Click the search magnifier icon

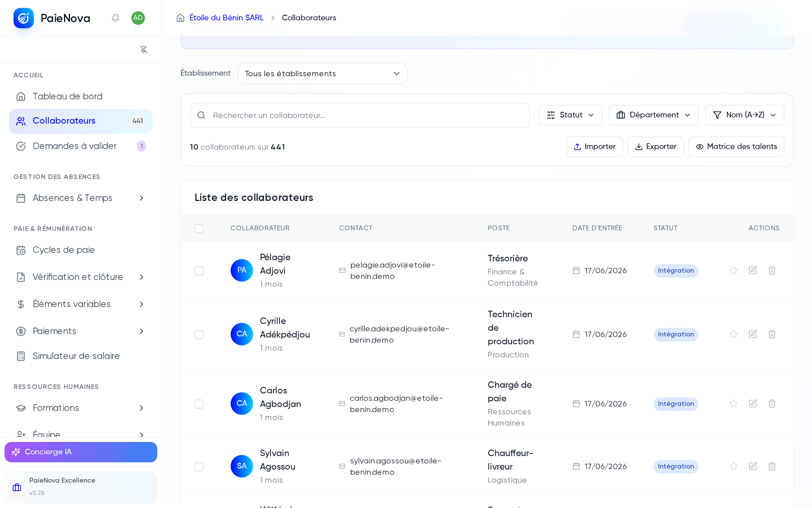pyautogui.click(x=201, y=115)
